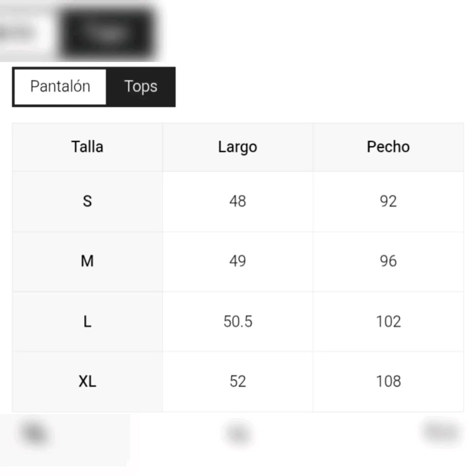Select size S row label

click(87, 201)
